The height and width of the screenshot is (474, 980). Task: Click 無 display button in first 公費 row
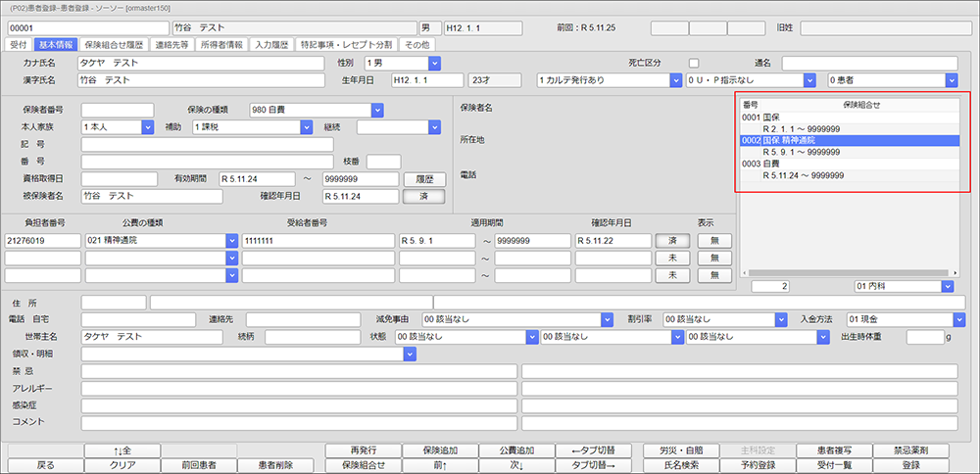712,241
